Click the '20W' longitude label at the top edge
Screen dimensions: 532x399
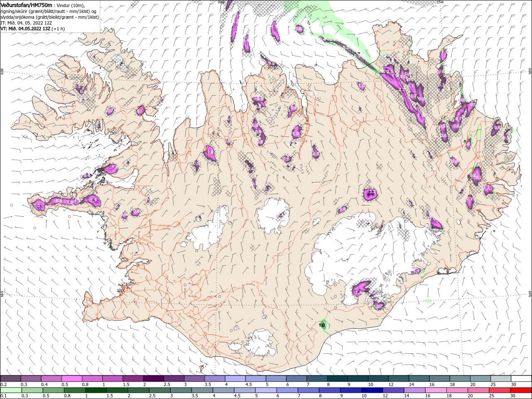221,2
